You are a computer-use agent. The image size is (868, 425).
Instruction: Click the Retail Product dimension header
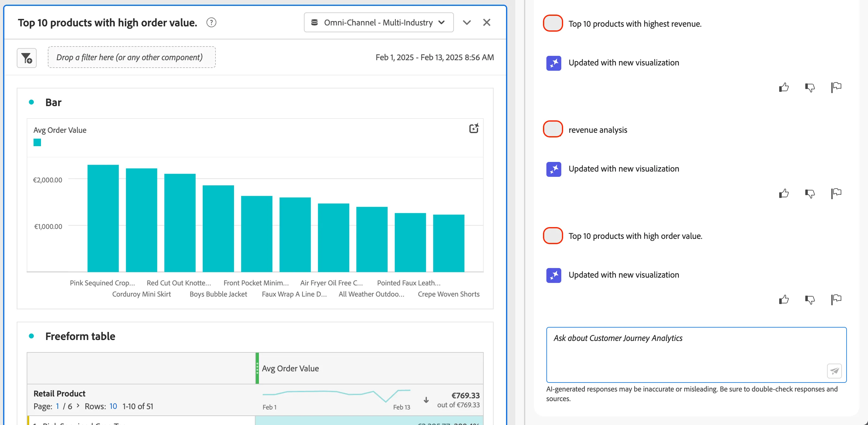point(59,393)
